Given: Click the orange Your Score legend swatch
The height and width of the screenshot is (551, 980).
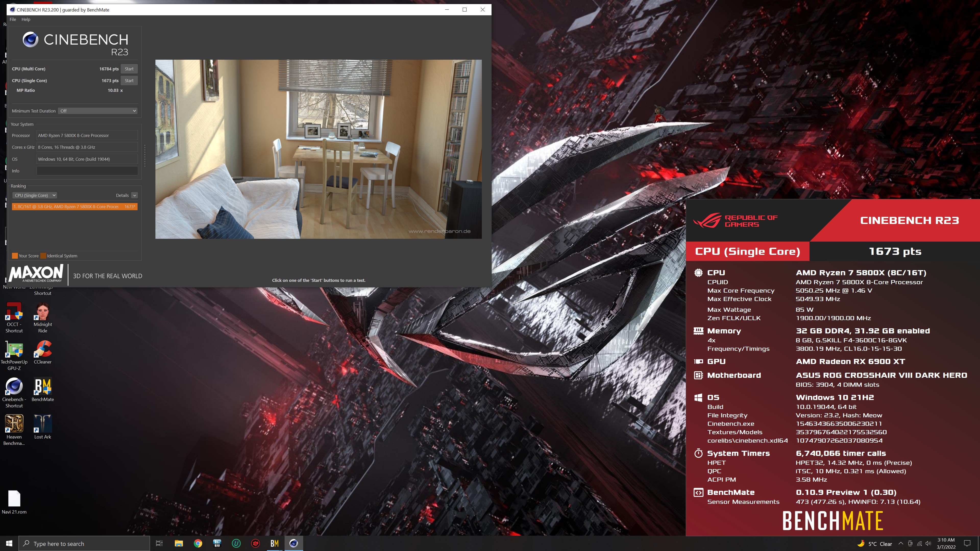Looking at the screenshot, I should point(15,256).
